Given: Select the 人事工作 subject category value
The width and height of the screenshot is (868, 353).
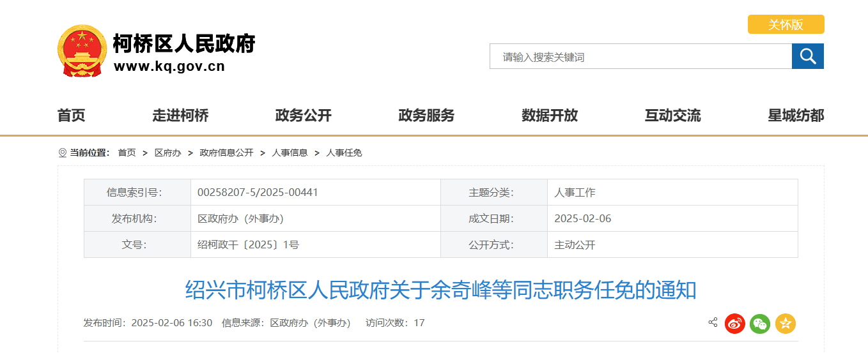Looking at the screenshot, I should point(575,192).
